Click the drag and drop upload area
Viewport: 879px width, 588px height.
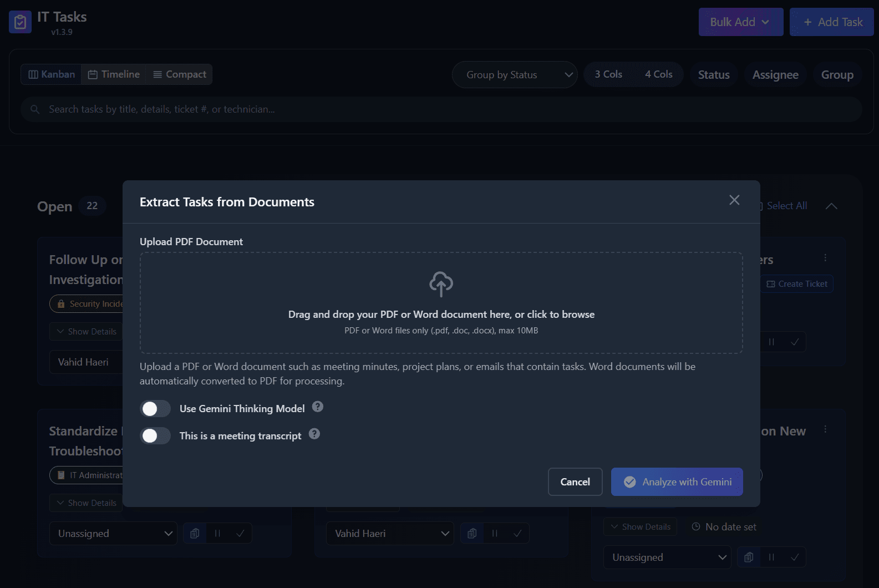[x=441, y=303]
